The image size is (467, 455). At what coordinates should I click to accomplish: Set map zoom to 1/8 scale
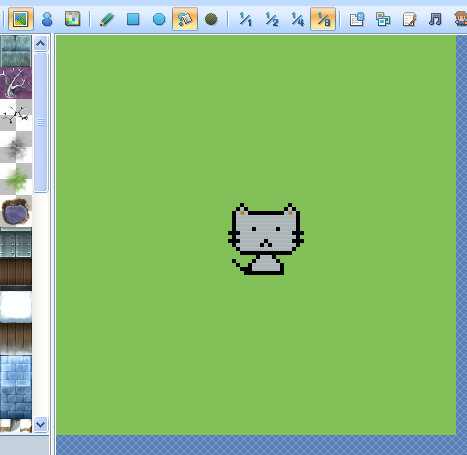[x=323, y=19]
